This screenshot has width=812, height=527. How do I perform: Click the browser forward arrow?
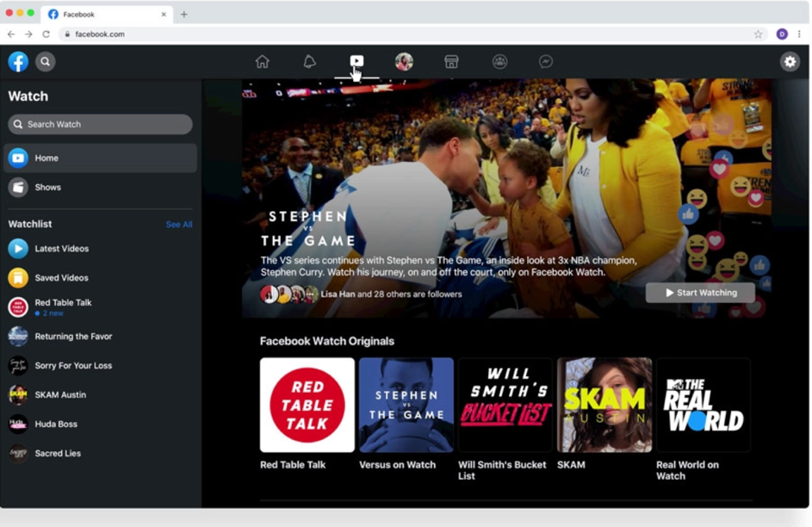(28, 34)
